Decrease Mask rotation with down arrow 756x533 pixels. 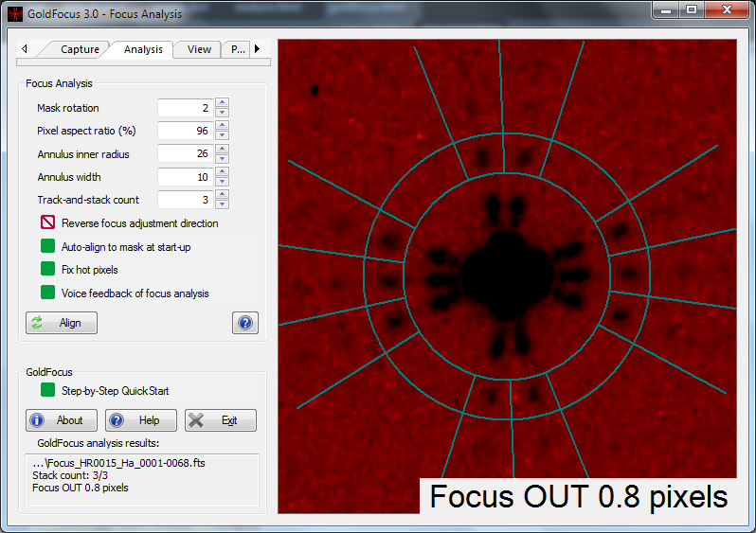pyautogui.click(x=223, y=113)
